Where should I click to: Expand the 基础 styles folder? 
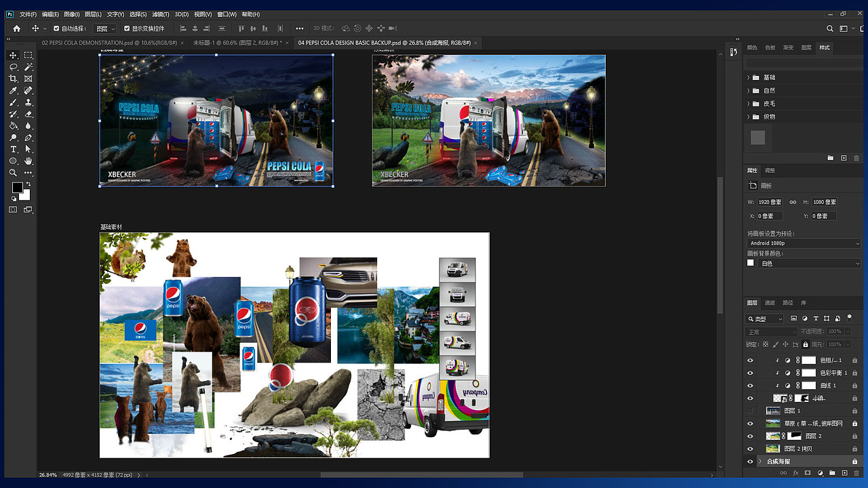coord(749,77)
